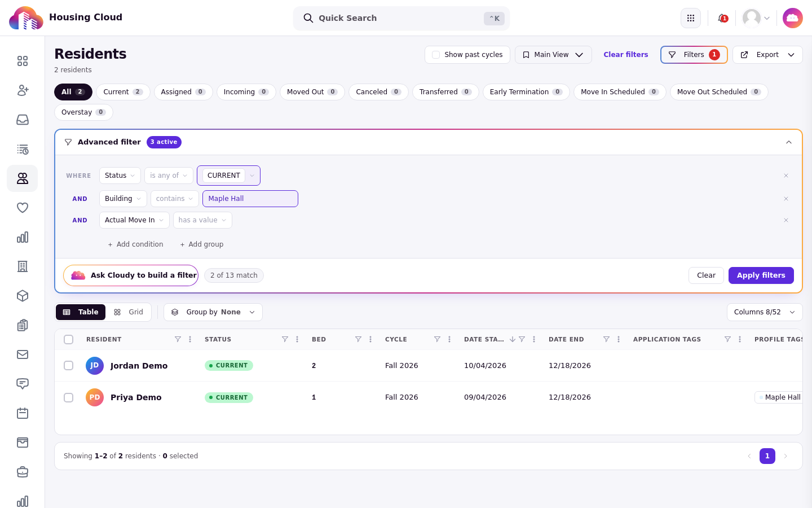Screen dimensions: 812x508
Task: Open the mail envelope icon in the sidebar
Action: (23, 354)
